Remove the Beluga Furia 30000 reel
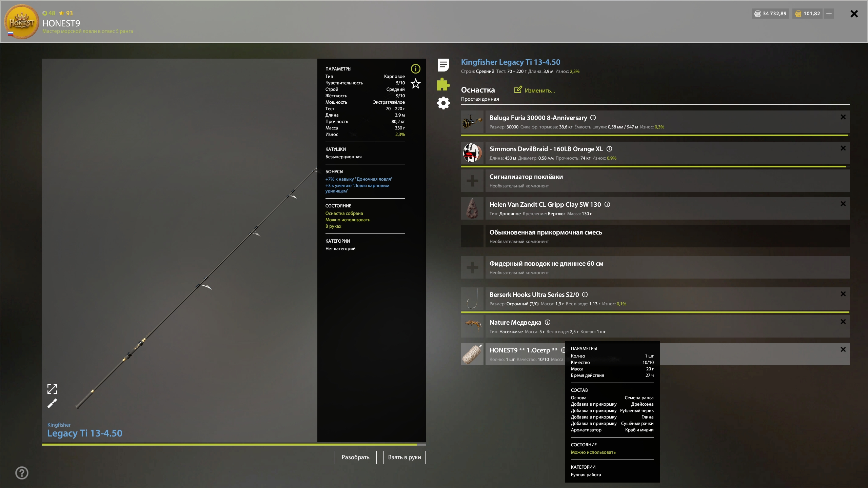Viewport: 868px width, 488px height. point(843,117)
